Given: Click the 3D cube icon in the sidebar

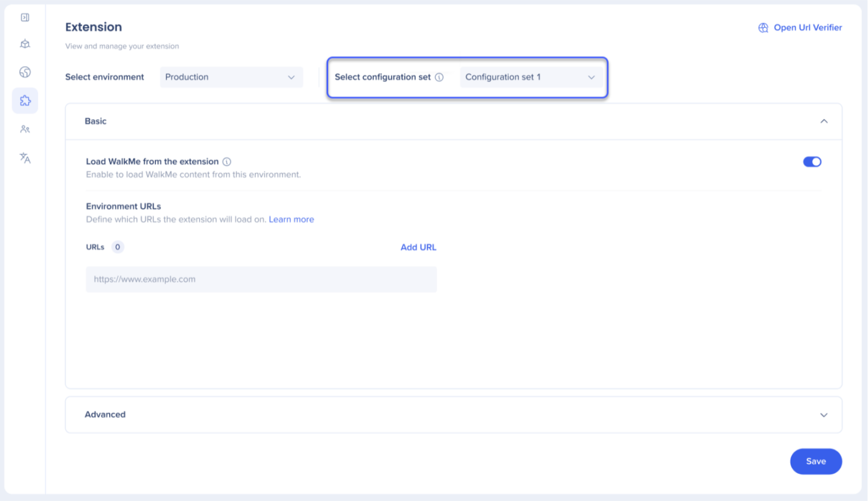Looking at the screenshot, I should click(25, 44).
